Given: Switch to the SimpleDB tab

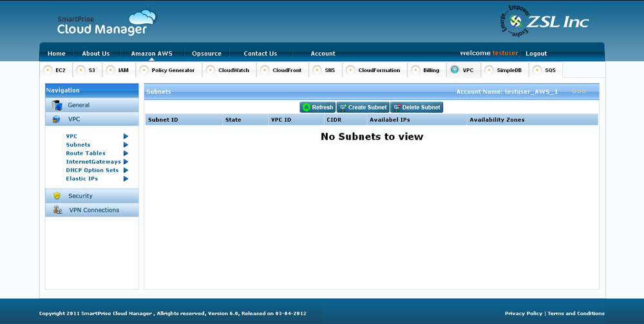Looking at the screenshot, I should 505,70.
